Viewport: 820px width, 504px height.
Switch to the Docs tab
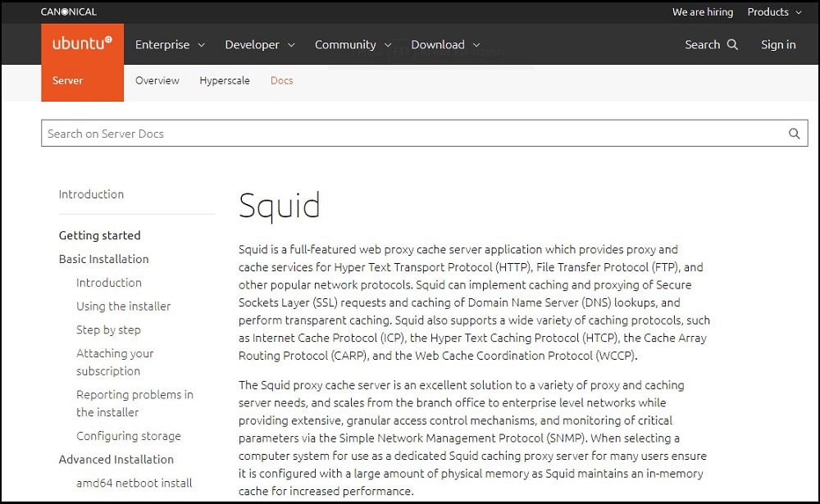(x=281, y=80)
